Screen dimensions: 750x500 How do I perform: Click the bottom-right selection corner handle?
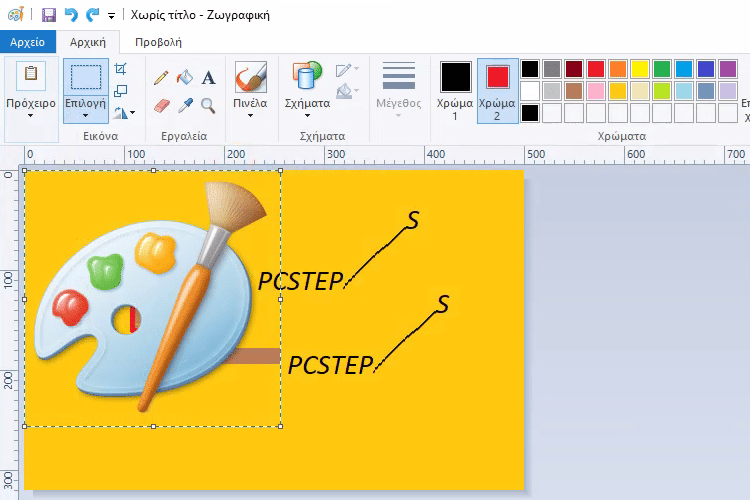[280, 426]
